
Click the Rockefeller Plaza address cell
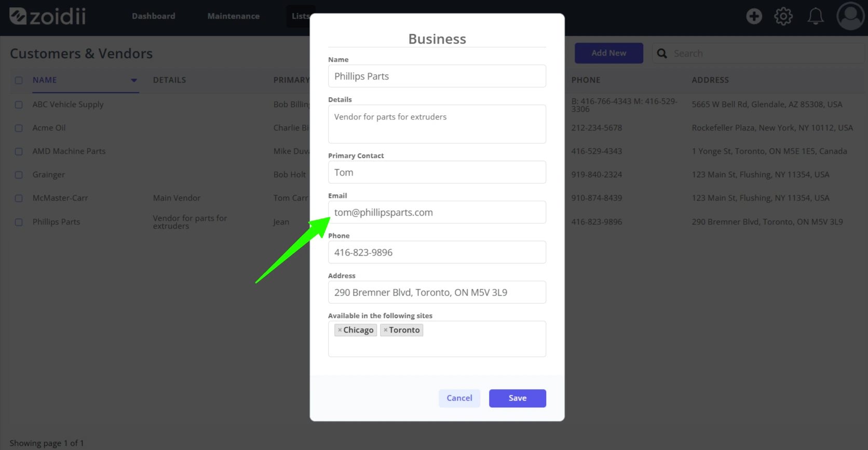point(772,128)
